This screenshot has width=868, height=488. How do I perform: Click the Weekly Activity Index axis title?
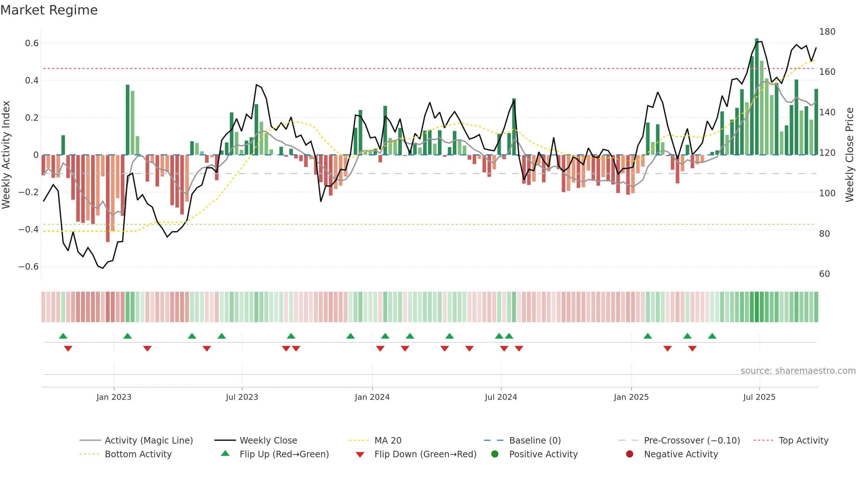coord(6,155)
